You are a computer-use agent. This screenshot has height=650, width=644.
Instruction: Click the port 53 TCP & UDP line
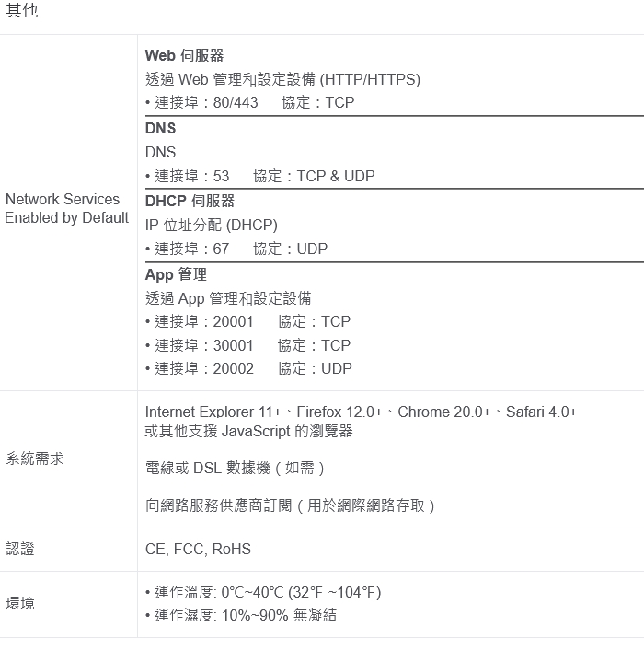(260, 176)
